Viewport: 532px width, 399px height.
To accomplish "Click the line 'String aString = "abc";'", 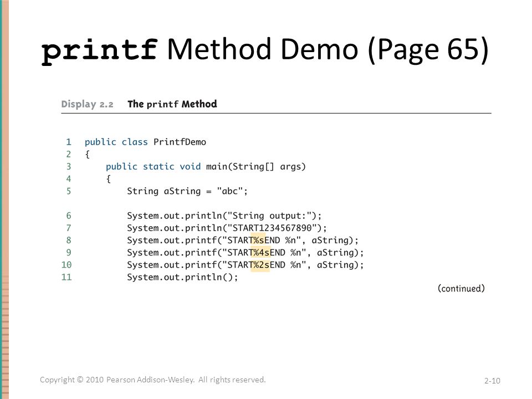I will point(187,191).
